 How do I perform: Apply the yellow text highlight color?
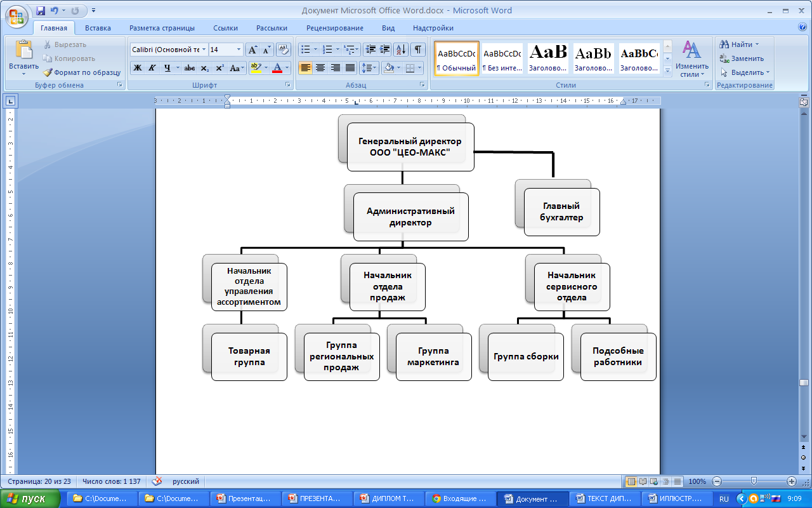coord(256,68)
